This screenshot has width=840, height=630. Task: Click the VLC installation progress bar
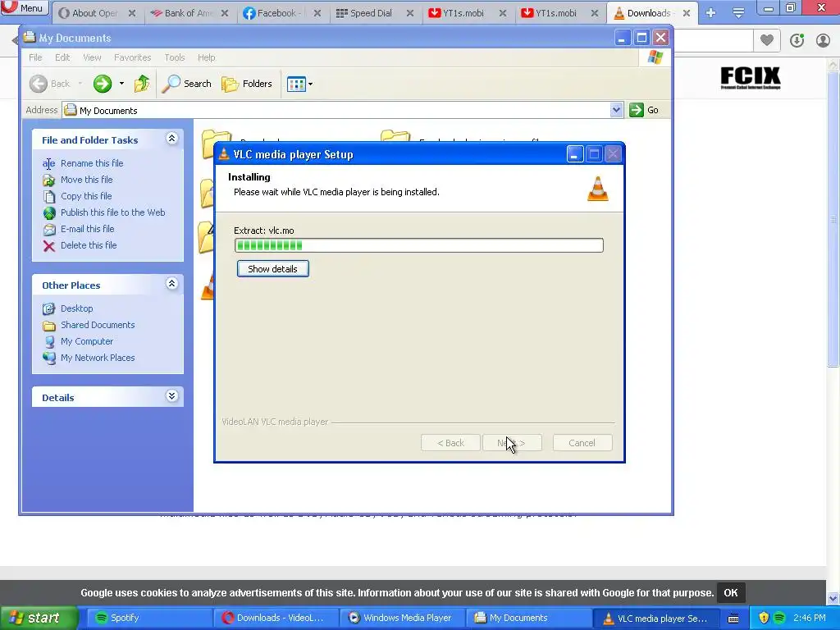point(419,245)
